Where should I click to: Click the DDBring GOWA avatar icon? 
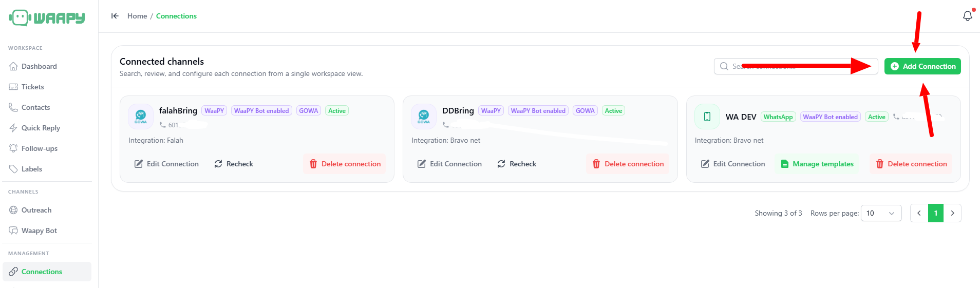(x=424, y=117)
